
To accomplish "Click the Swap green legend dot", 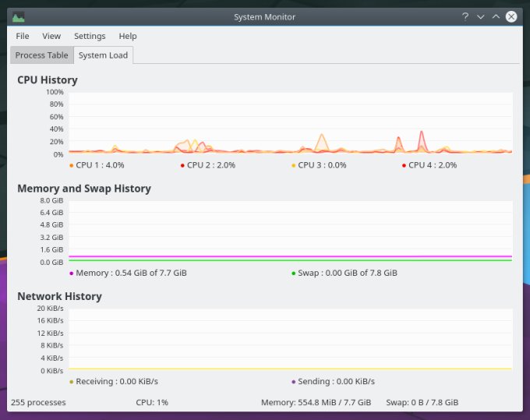I will (x=294, y=274).
